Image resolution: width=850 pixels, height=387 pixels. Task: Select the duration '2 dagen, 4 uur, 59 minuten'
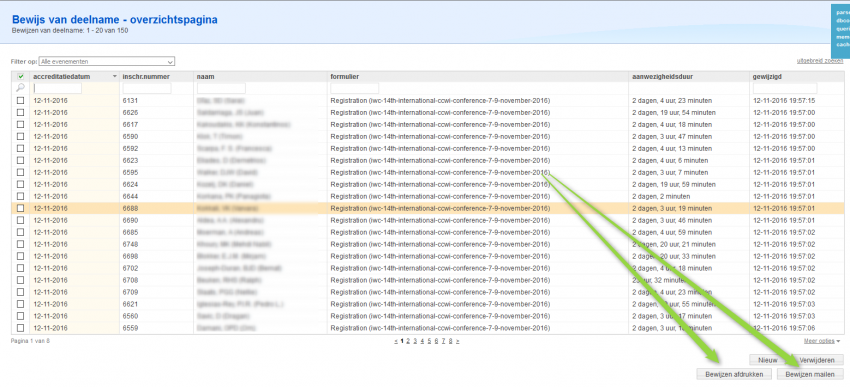[672, 232]
